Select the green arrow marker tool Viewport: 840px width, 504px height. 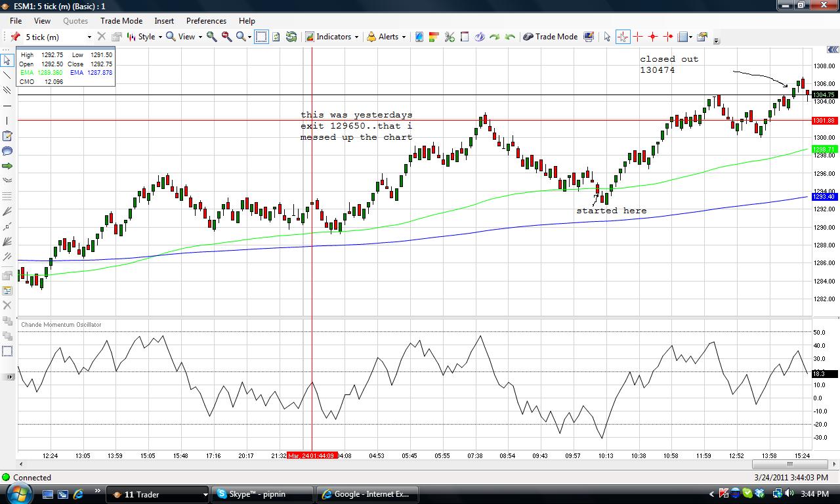click(x=7, y=166)
